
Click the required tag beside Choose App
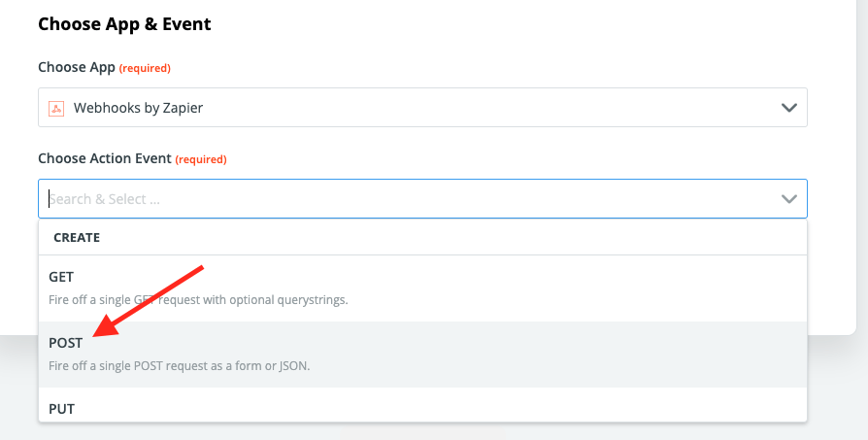(145, 68)
